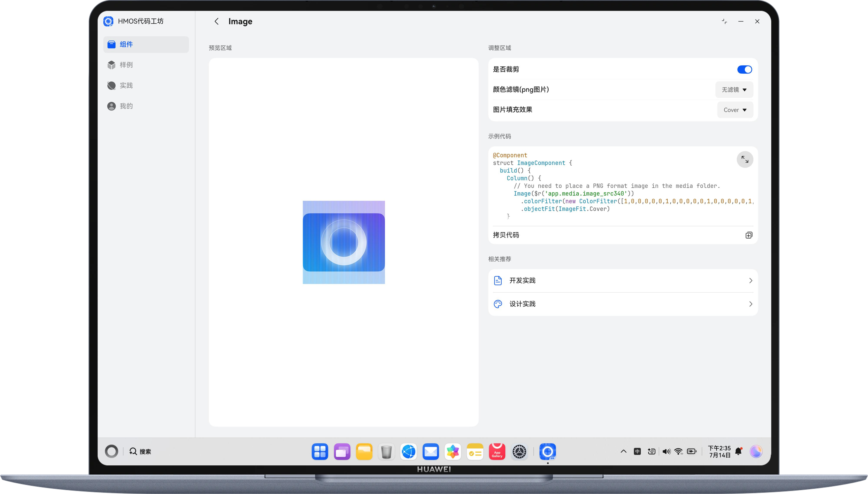Click the copy code icon

[x=749, y=235]
